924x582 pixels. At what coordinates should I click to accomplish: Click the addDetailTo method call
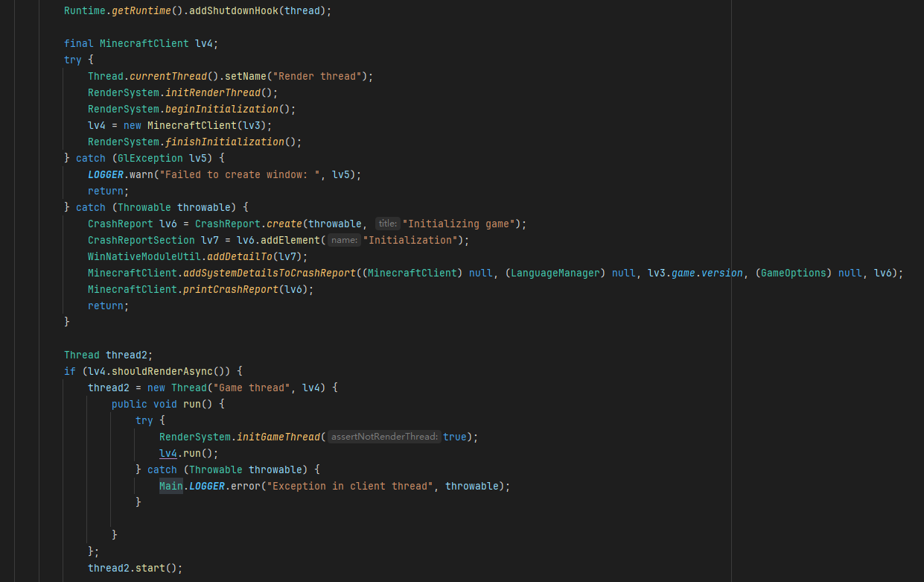pyautogui.click(x=240, y=257)
